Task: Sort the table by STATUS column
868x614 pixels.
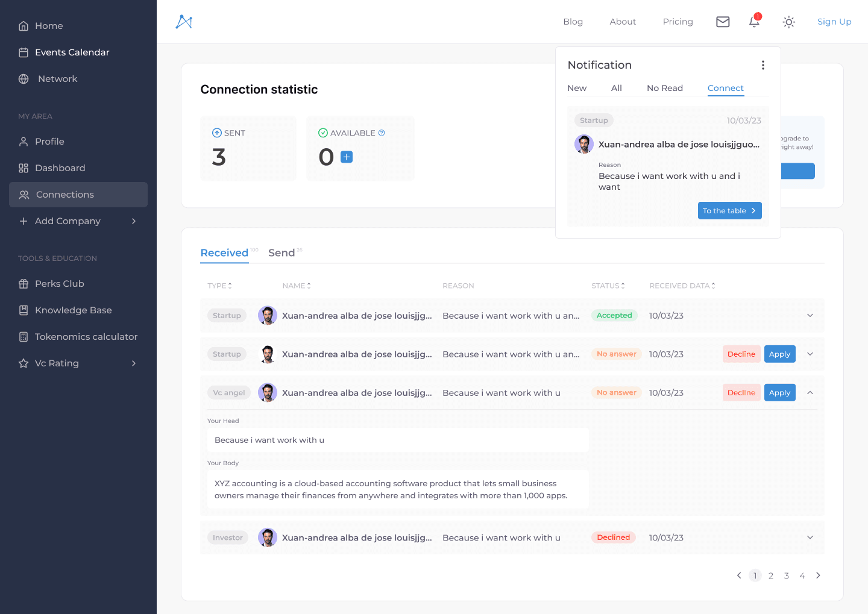Action: [608, 286]
